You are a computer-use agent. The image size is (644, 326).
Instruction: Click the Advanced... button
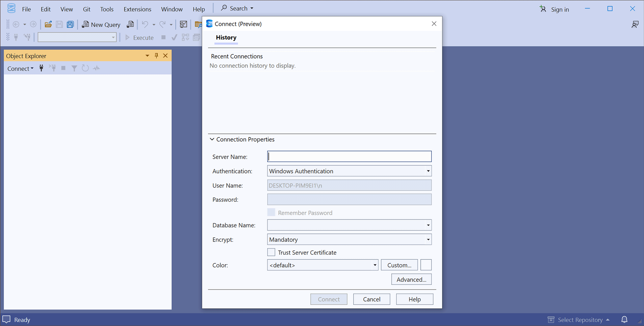coord(411,279)
